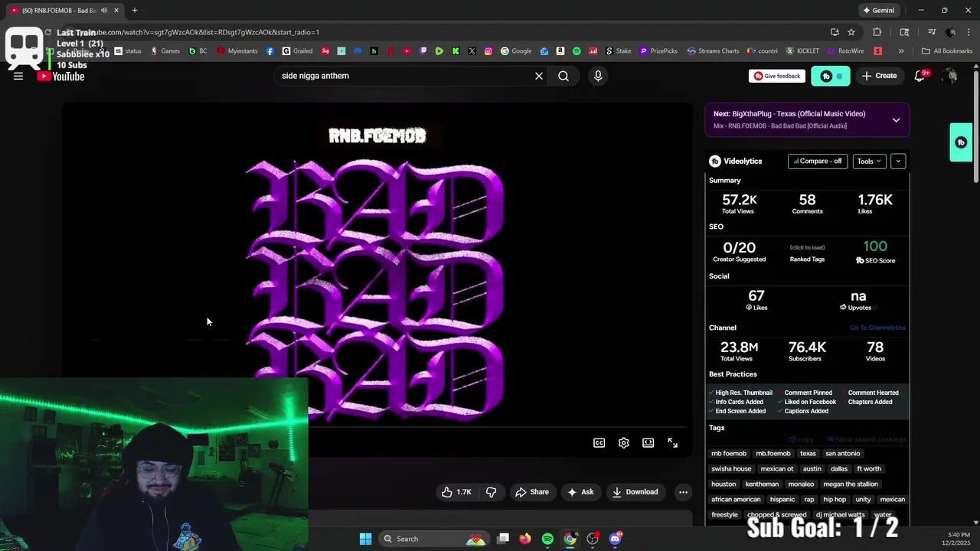The image size is (980, 551).
Task: Open the Kick bookmark icon
Action: coord(456,51)
